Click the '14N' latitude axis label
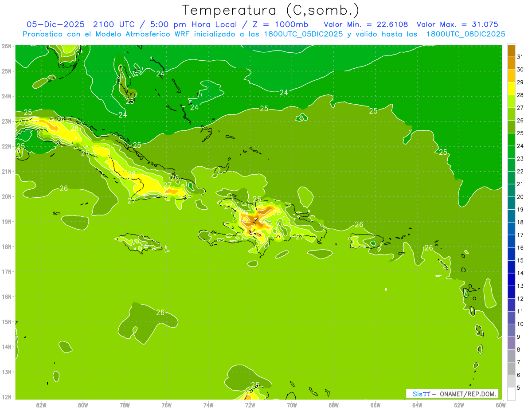532x411 pixels. click(x=6, y=347)
